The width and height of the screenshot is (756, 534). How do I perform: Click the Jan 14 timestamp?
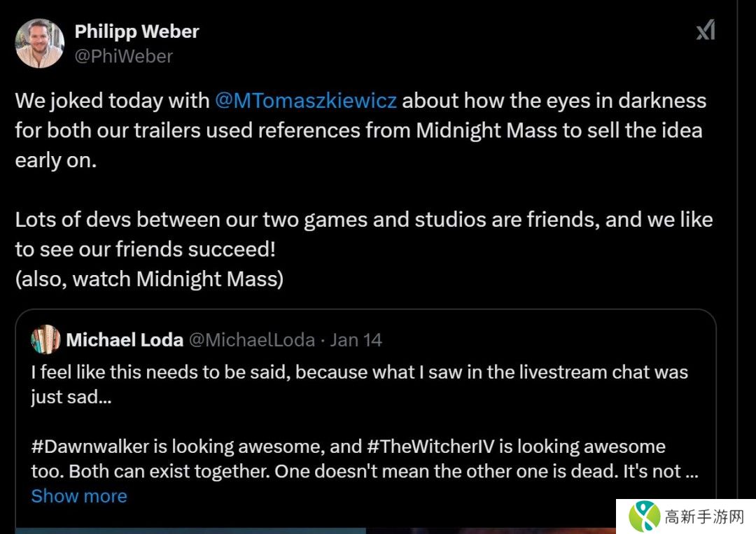[356, 340]
